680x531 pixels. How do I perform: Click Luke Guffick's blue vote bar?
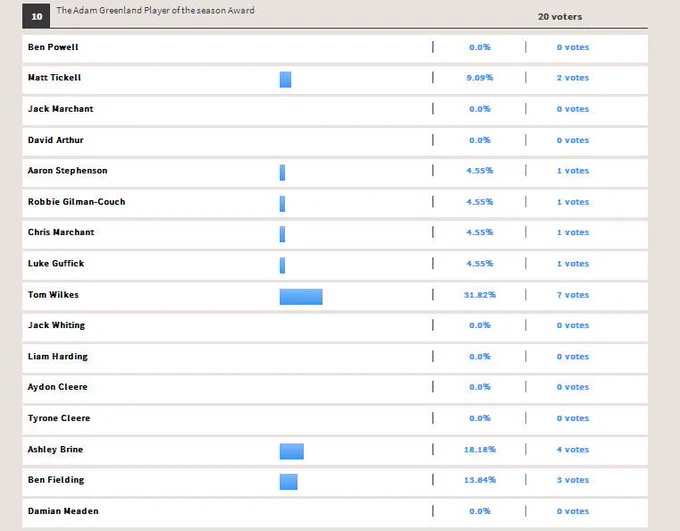pos(282,265)
